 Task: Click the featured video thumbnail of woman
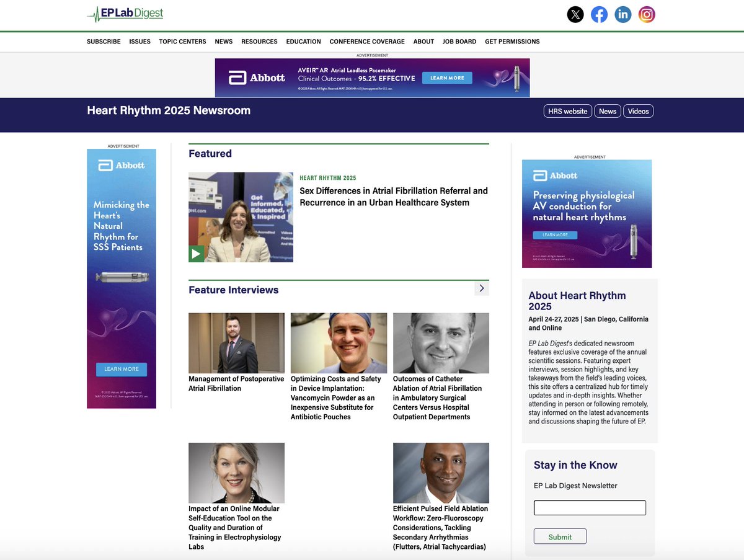pos(241,217)
